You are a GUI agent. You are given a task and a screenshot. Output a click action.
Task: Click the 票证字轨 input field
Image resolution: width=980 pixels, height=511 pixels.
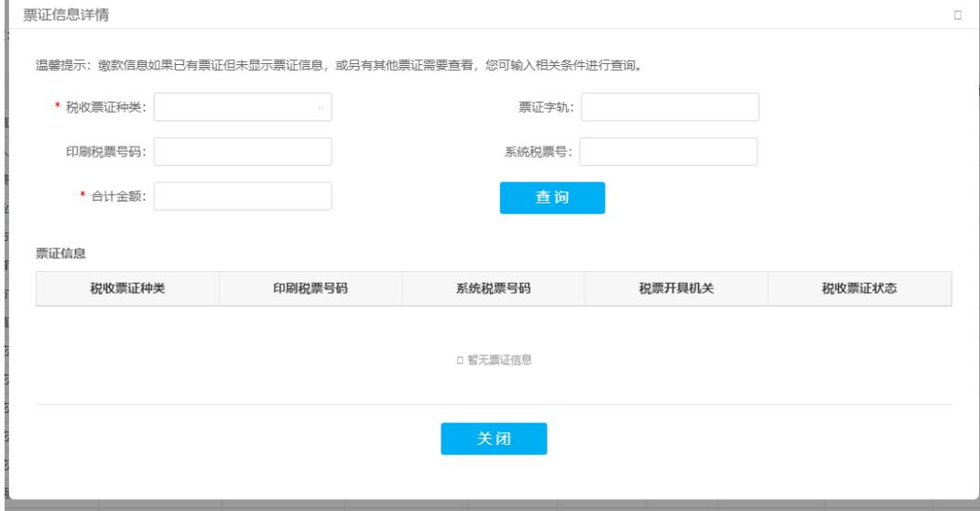[670, 107]
